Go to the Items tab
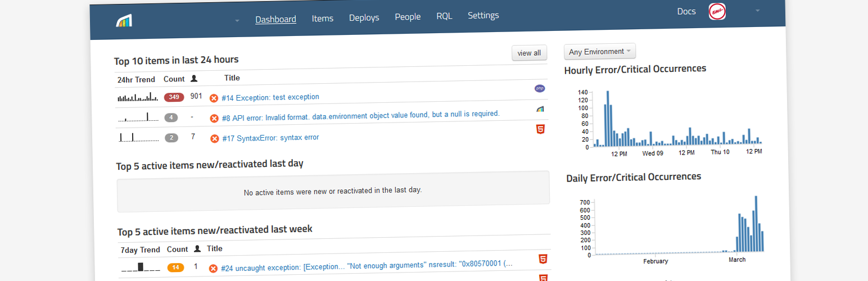 pyautogui.click(x=323, y=19)
